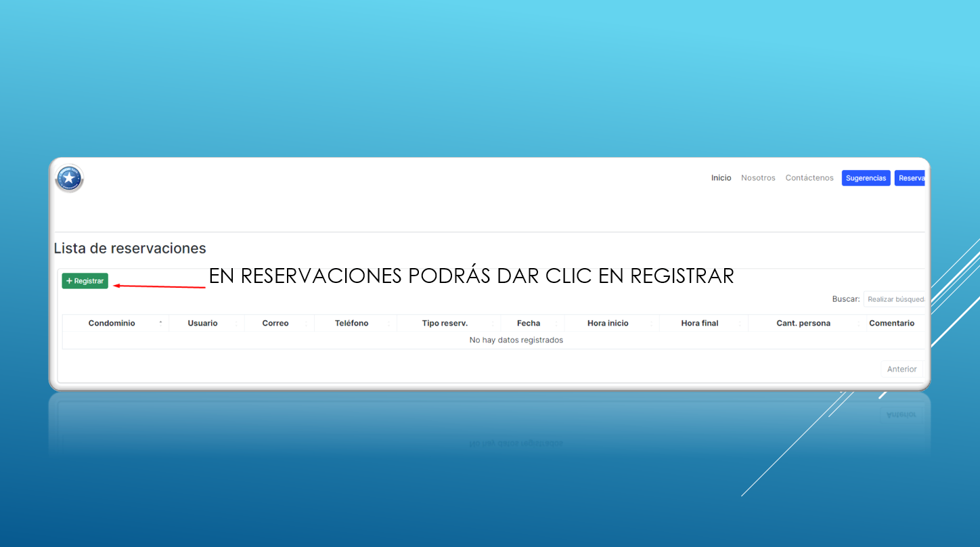Sort table by Fecha column header

(x=529, y=324)
